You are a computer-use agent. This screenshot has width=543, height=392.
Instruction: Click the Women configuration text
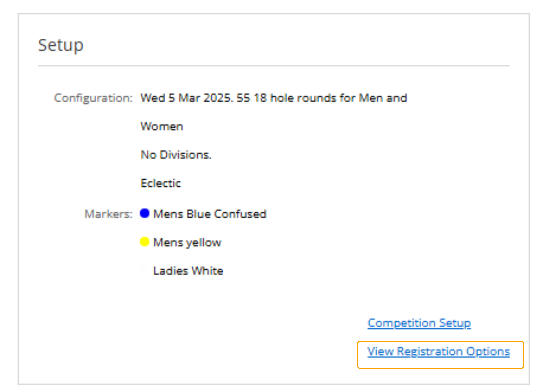pos(162,126)
